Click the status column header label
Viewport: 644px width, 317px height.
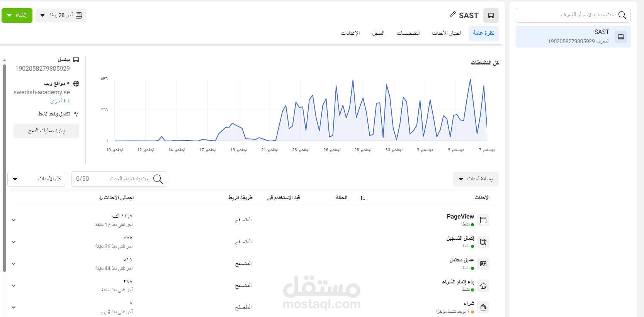click(x=342, y=198)
